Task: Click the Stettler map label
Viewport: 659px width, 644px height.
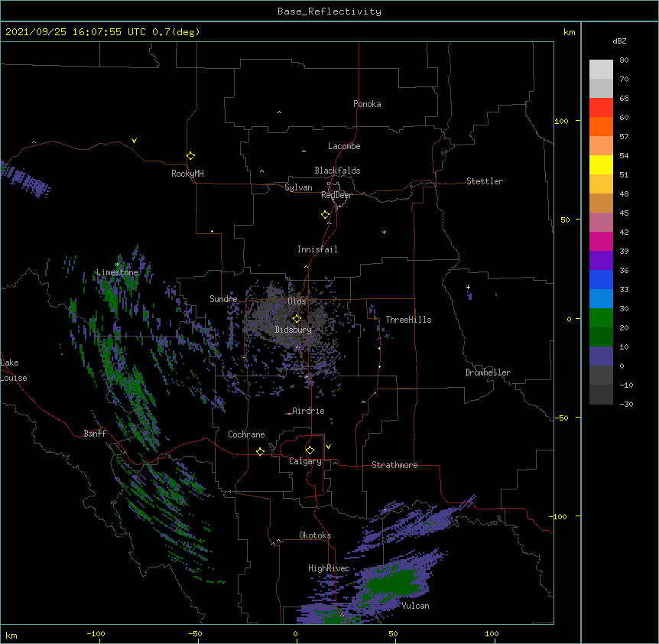Action: tap(485, 181)
